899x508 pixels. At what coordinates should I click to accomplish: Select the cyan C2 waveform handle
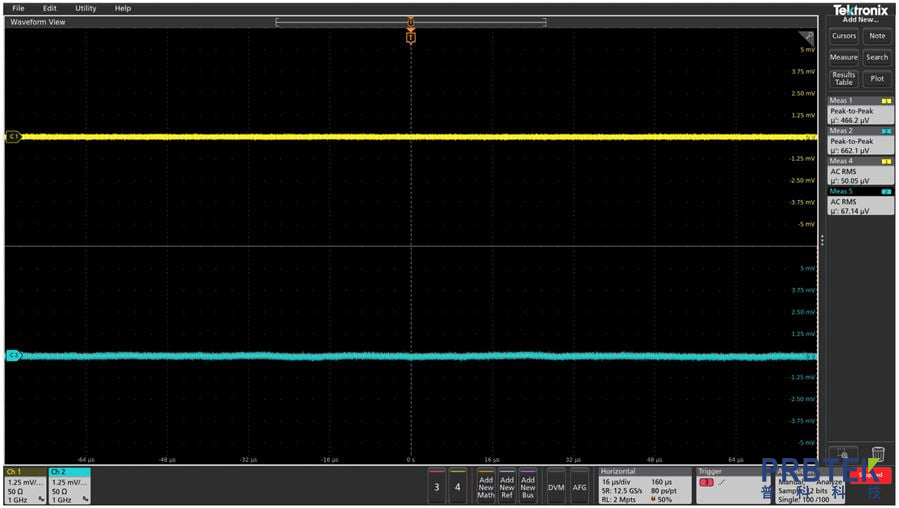pos(13,355)
